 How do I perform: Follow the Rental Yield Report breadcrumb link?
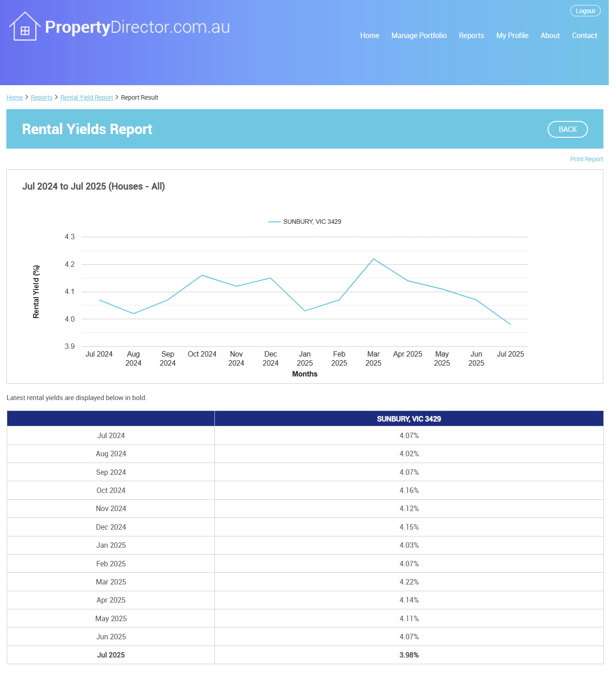87,97
